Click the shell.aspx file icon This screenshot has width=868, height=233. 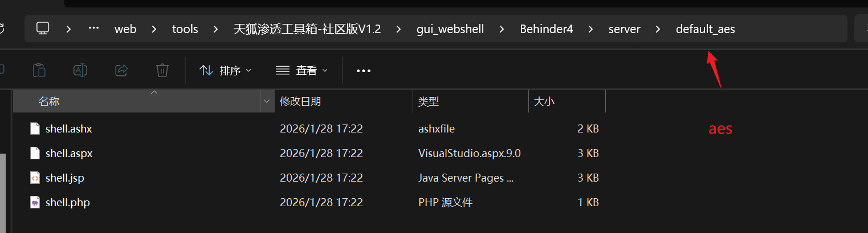pos(35,154)
